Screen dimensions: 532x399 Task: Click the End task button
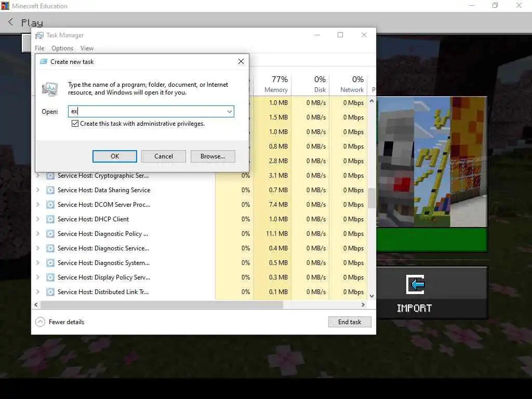350,322
